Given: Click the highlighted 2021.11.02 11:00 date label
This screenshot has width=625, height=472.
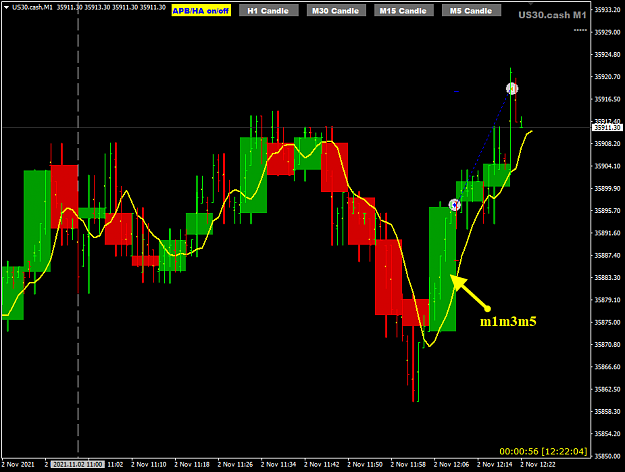Looking at the screenshot, I should coord(78,464).
